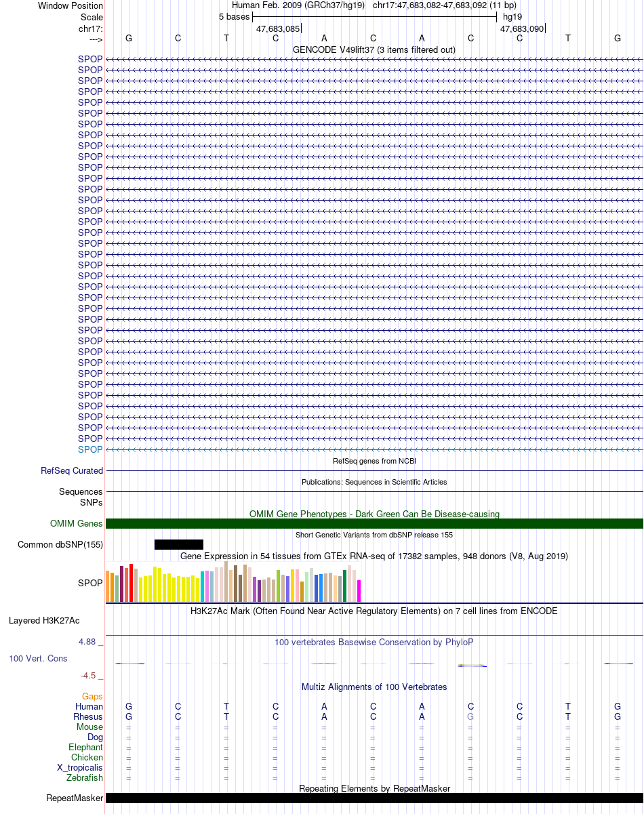Open '100 vertebrates Basewise Conservation by PhyloP' title

click(374, 642)
